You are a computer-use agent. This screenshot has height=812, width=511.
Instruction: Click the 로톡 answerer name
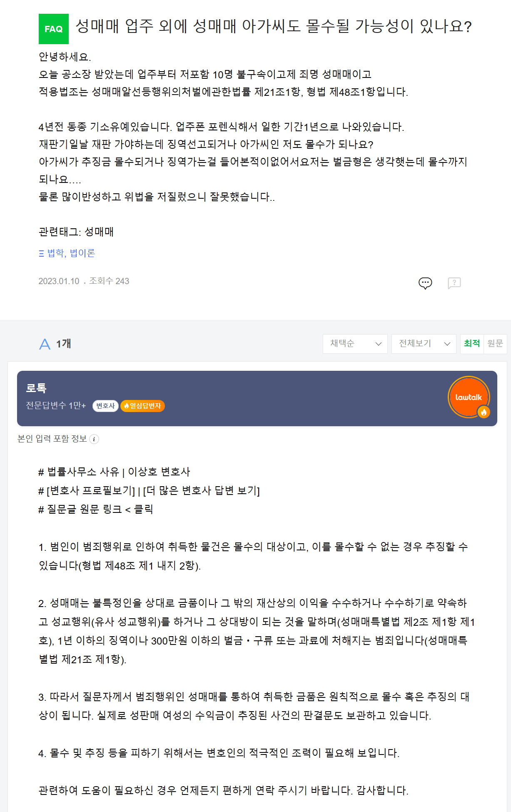point(36,388)
